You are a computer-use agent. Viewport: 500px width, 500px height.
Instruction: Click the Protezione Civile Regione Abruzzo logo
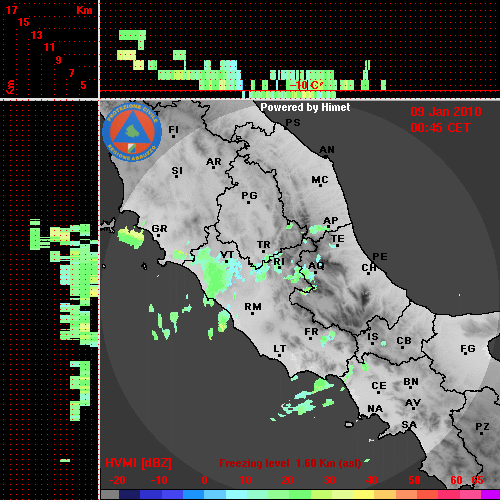point(132,133)
